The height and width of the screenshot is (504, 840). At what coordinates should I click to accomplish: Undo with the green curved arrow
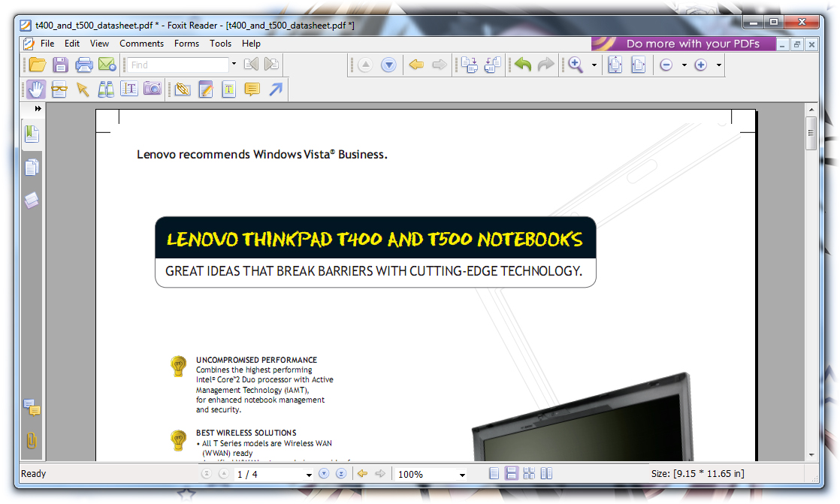(523, 65)
